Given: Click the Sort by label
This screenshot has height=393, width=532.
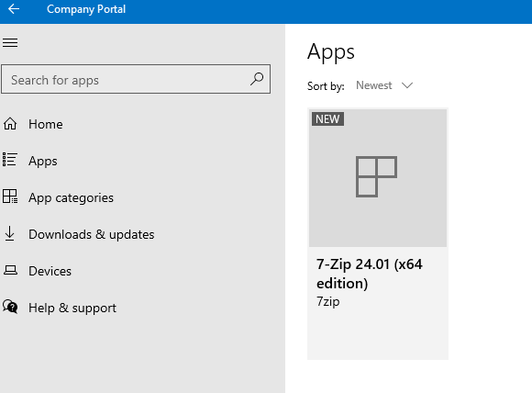Looking at the screenshot, I should click(326, 86).
